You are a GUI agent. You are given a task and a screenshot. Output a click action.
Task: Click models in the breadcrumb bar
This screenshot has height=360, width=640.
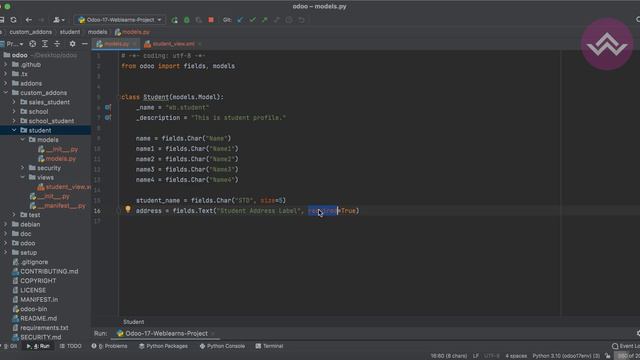tap(98, 32)
